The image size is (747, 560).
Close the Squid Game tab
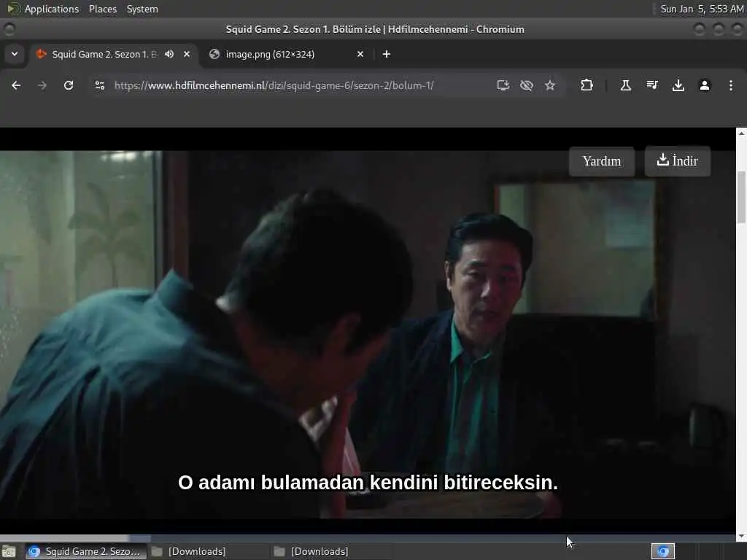(187, 54)
